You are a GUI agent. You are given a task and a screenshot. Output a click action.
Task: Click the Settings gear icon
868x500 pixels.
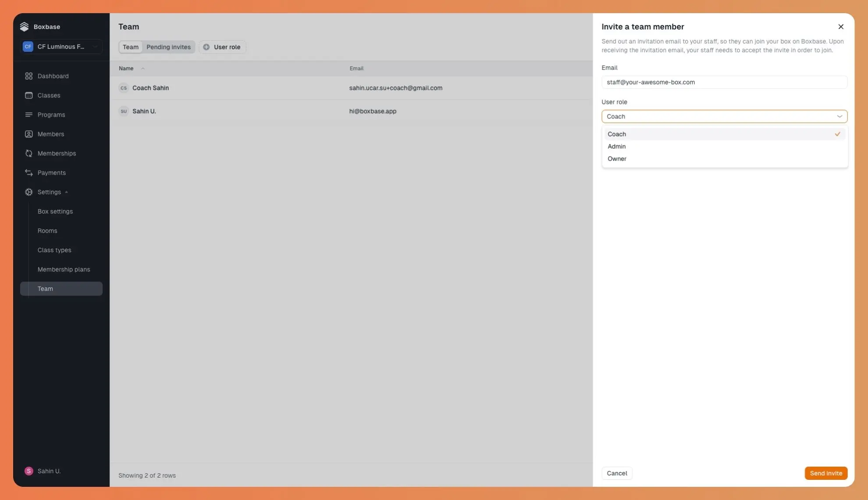click(29, 192)
